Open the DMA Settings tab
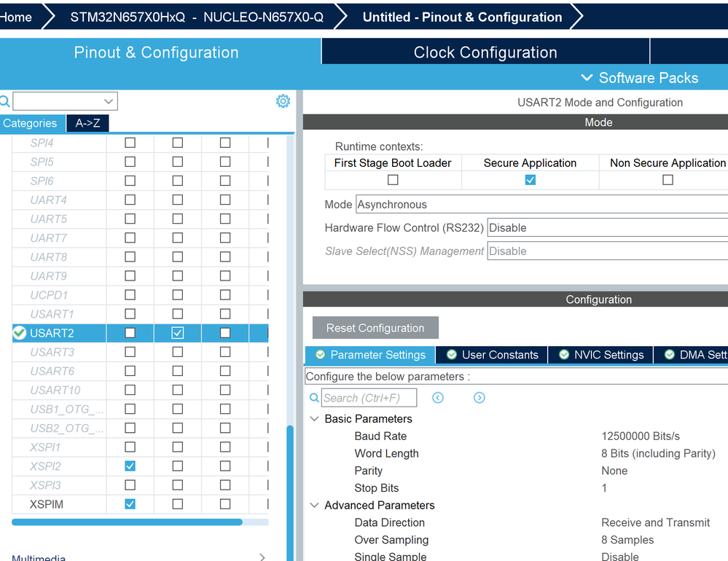 (692, 355)
